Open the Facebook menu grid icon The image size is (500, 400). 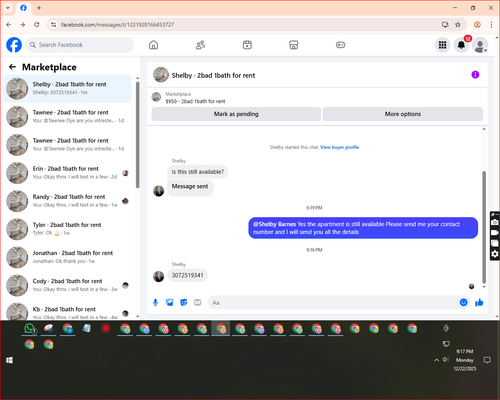point(442,45)
